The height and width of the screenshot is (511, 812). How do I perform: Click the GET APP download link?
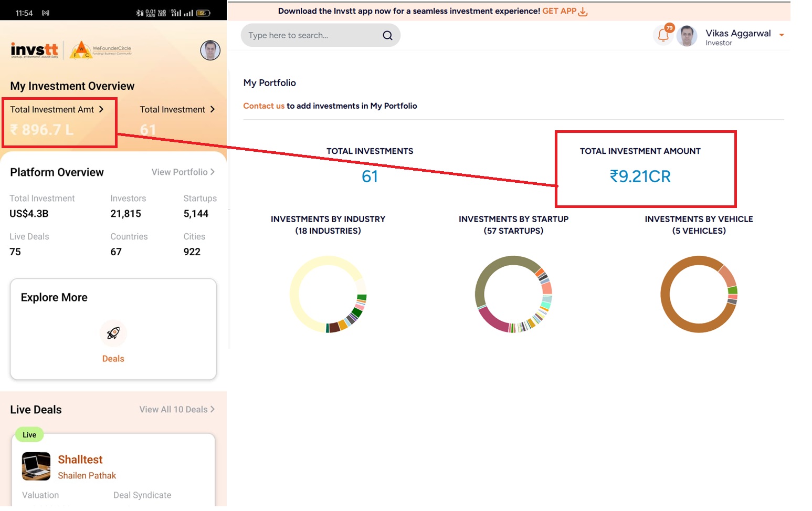[559, 11]
